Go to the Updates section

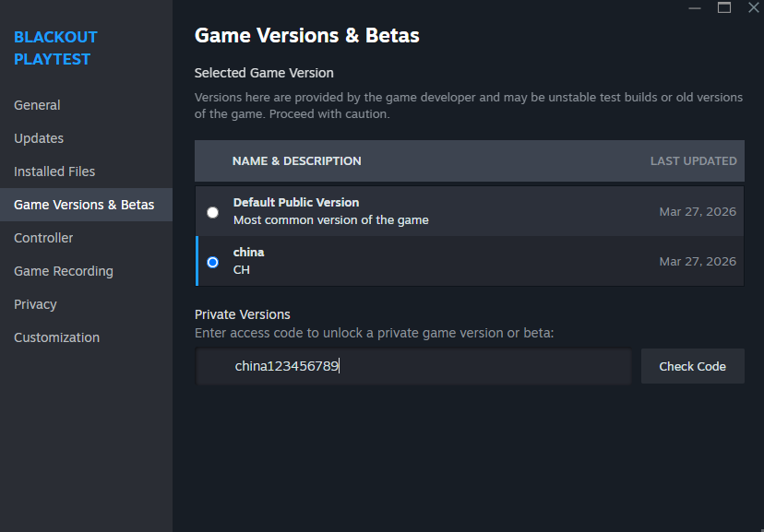pos(39,138)
